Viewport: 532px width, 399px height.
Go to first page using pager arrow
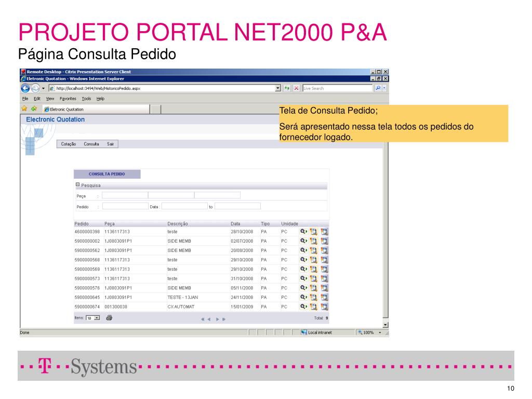coord(203,320)
